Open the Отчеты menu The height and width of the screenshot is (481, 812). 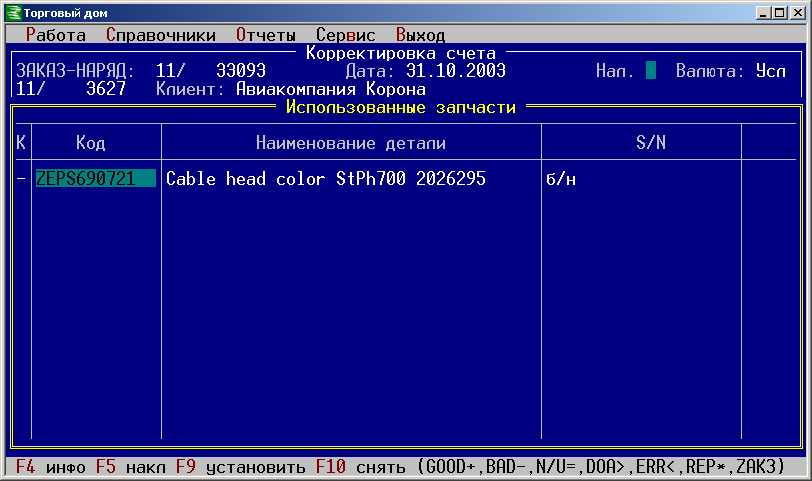click(x=266, y=35)
